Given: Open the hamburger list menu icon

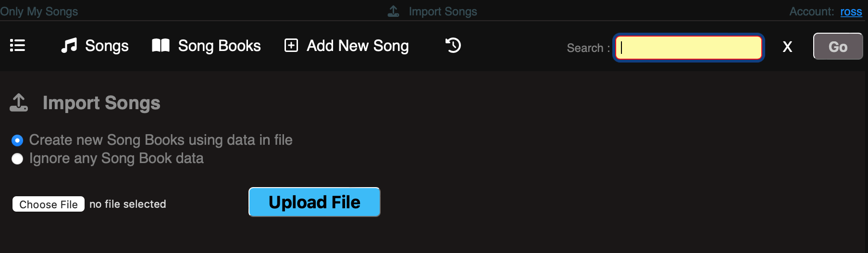Looking at the screenshot, I should (x=18, y=46).
